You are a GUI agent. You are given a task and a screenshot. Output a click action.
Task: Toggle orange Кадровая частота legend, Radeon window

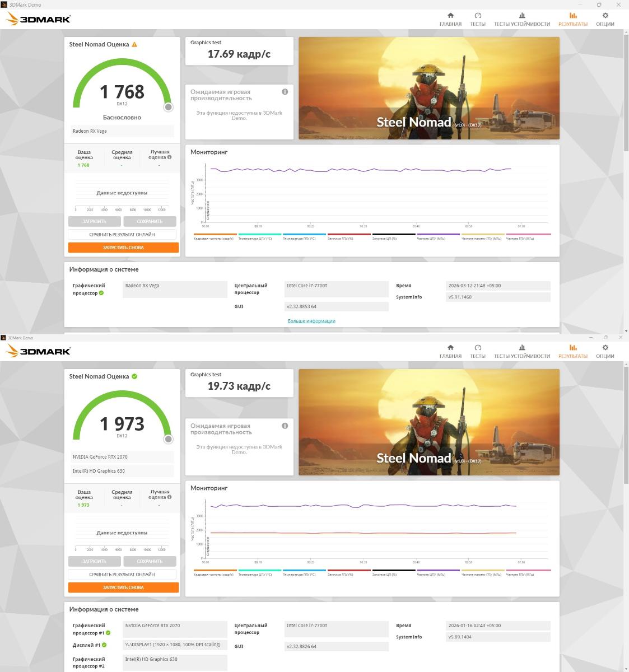coord(215,236)
